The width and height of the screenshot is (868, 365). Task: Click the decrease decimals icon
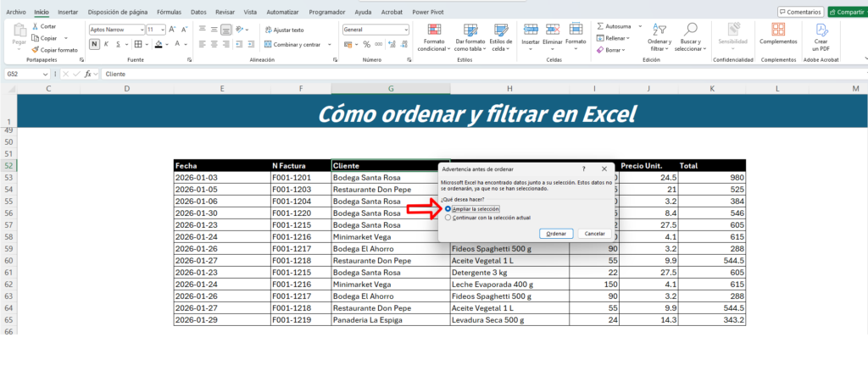404,44
